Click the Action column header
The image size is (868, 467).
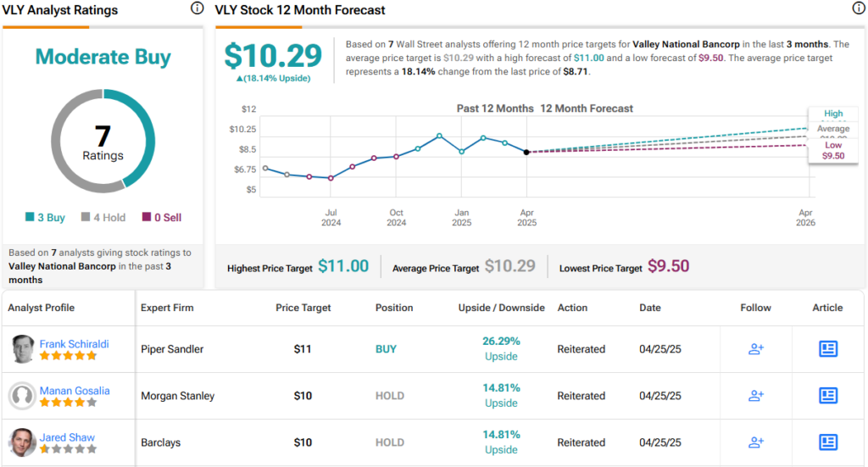572,308
